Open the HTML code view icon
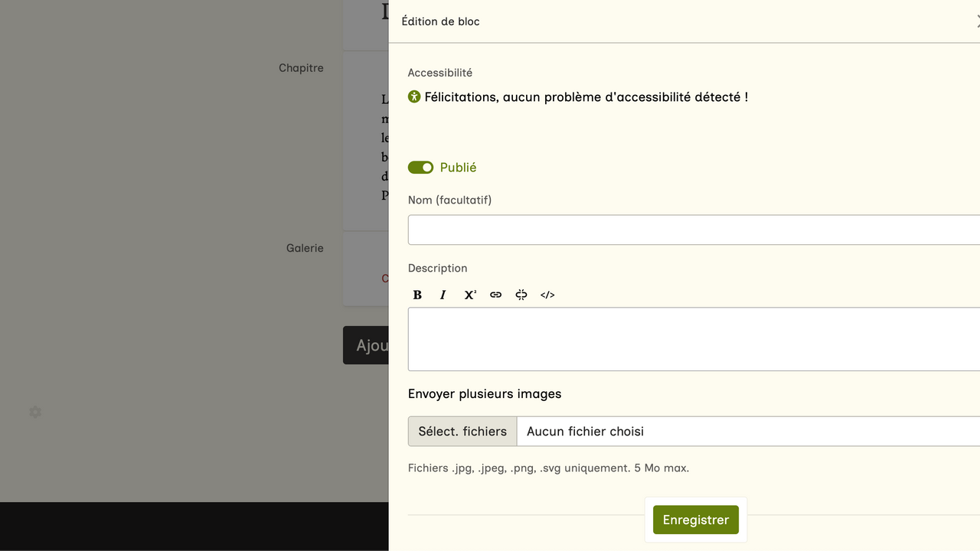Screen dimensions: 980x551 pyautogui.click(x=547, y=295)
